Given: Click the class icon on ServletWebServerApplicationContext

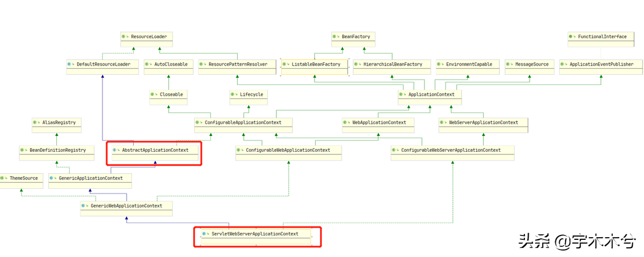Looking at the screenshot, I should [x=205, y=234].
